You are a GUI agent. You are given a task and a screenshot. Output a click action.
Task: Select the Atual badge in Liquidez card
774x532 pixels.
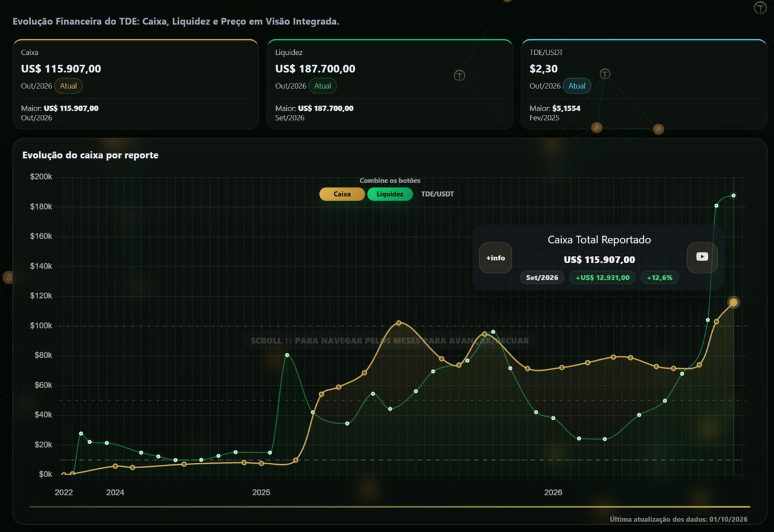click(322, 86)
